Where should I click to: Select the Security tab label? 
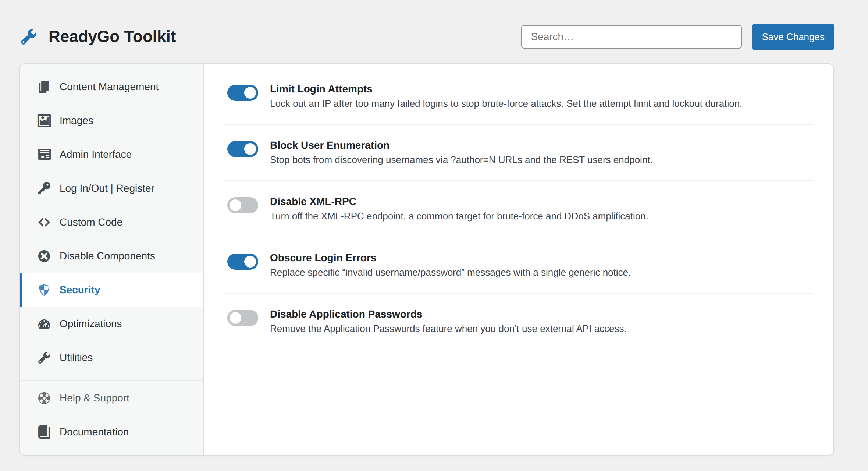click(80, 290)
